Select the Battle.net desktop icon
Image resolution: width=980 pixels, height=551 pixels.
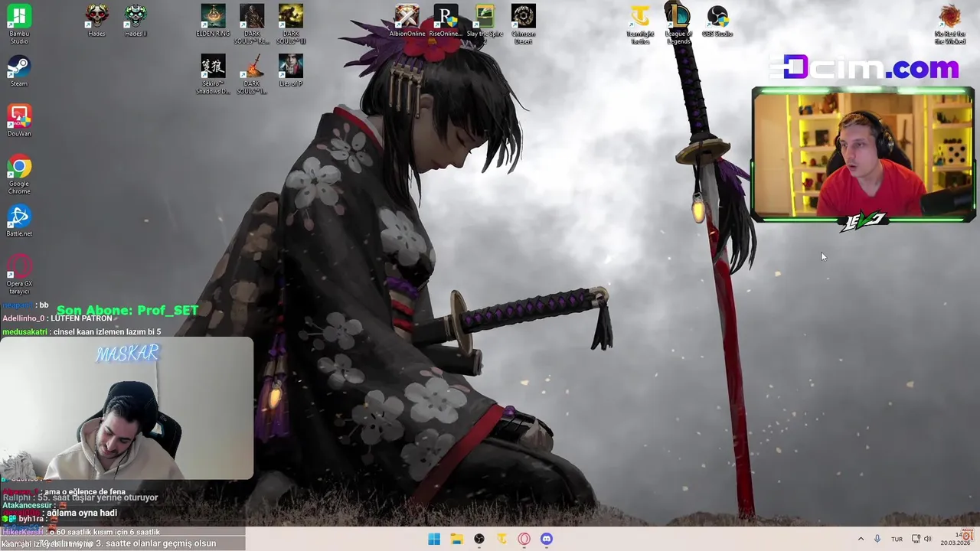pos(19,220)
